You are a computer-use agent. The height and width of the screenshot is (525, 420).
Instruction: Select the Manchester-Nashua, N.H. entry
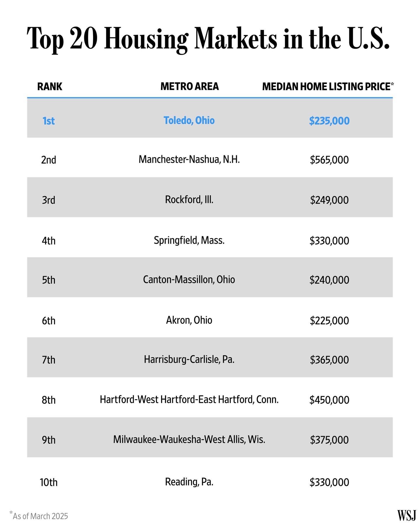pos(189,160)
